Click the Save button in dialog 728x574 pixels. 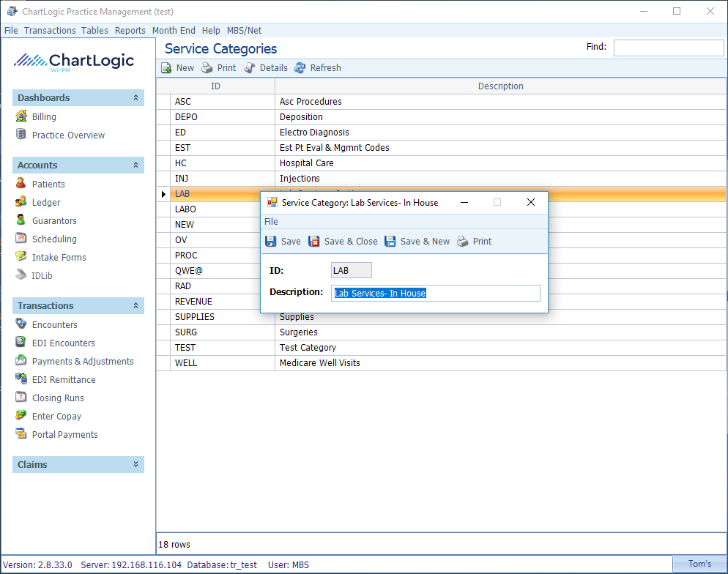click(x=283, y=242)
